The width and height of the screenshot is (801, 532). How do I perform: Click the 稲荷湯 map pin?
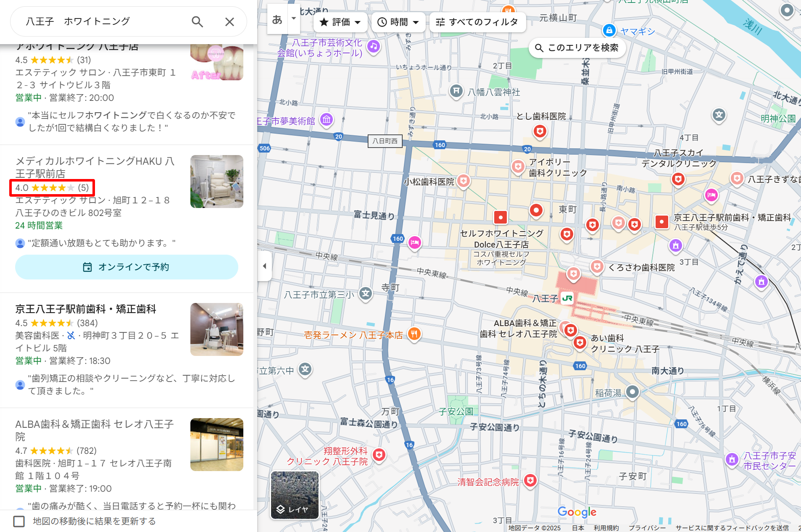click(632, 392)
